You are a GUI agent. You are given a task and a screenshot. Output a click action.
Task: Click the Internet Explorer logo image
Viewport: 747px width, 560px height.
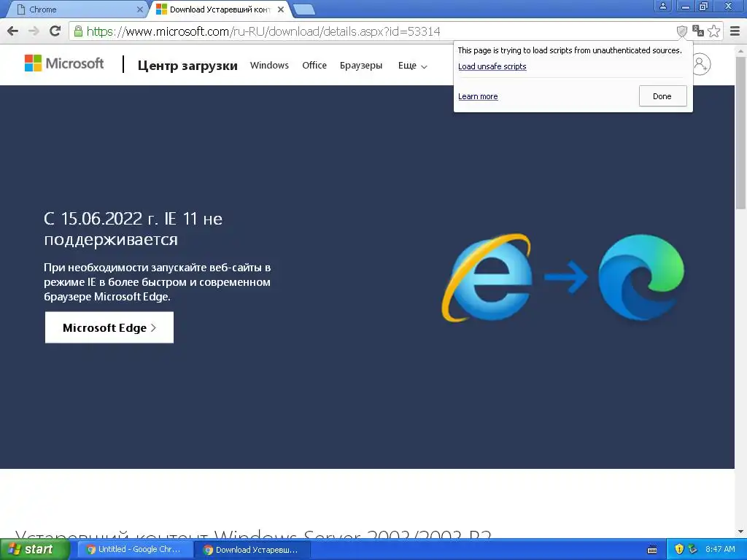487,278
